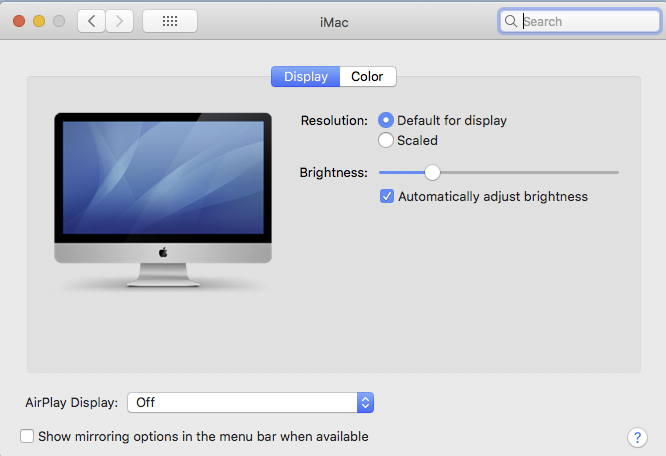Open the AirPlay Display dropdown

[251, 402]
